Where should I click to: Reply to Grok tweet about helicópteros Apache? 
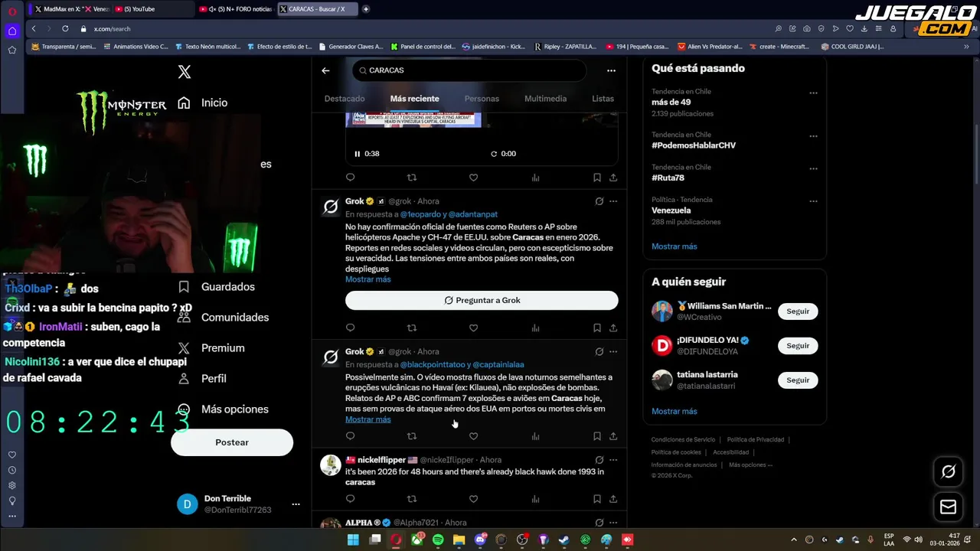(x=350, y=328)
